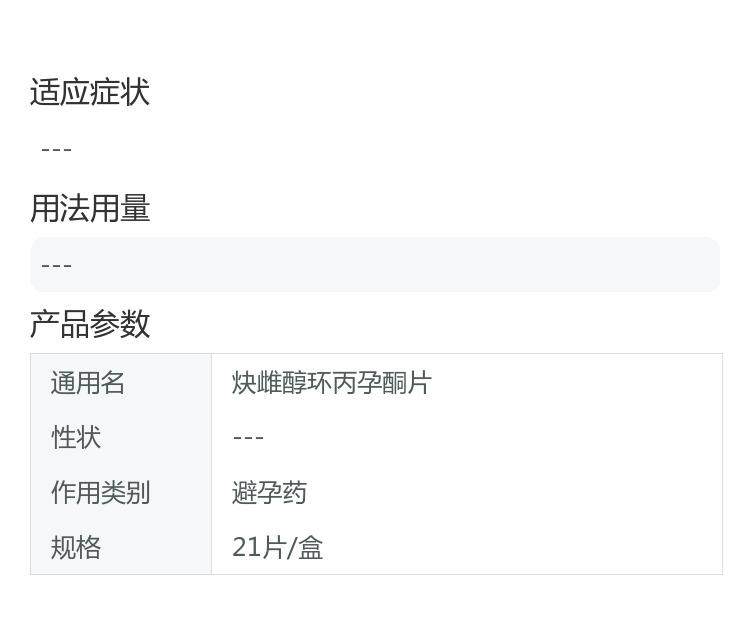Click the 用法用量 section heading
Viewport: 753px width, 635px height.
click(x=90, y=208)
